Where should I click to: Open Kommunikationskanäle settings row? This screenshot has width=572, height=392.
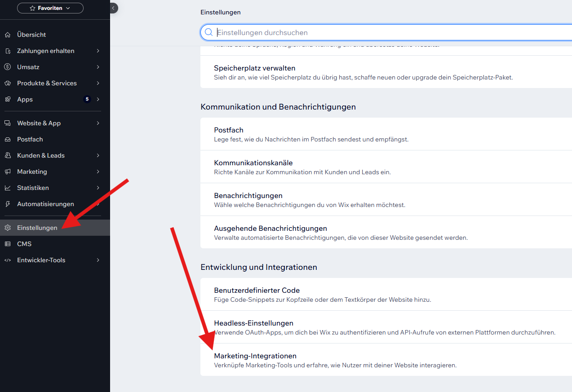coord(253,163)
